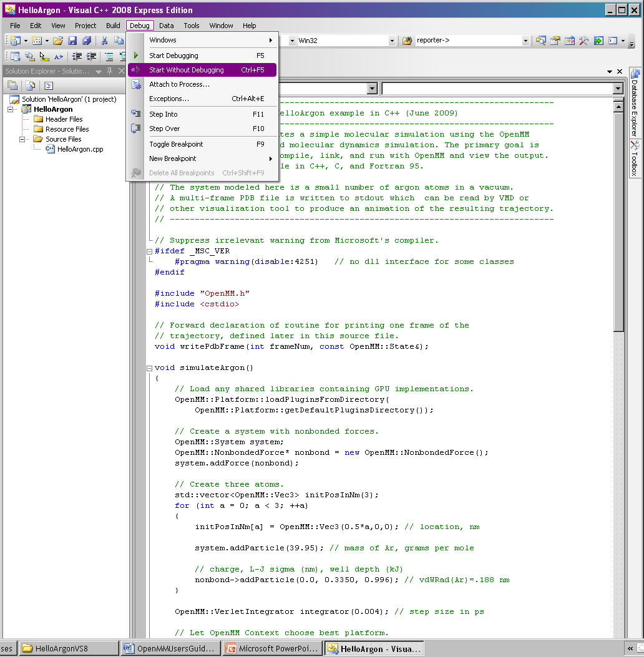644x657 pixels.
Task: Open editor members combo dropdown arrow
Action: [618, 89]
